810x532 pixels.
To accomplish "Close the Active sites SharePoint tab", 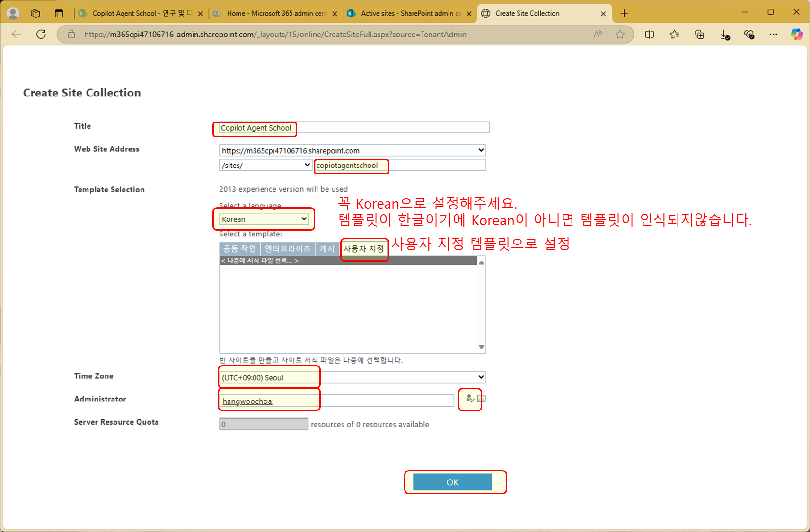I will 469,14.
